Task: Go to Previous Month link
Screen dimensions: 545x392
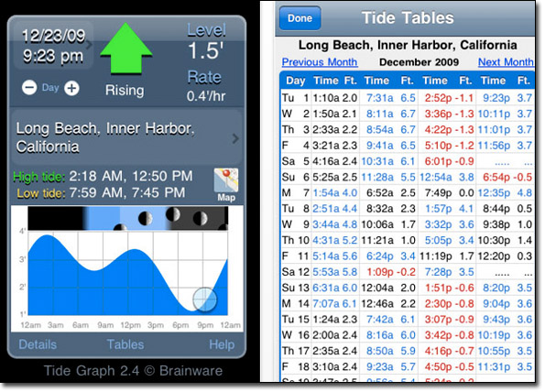Action: pos(320,62)
